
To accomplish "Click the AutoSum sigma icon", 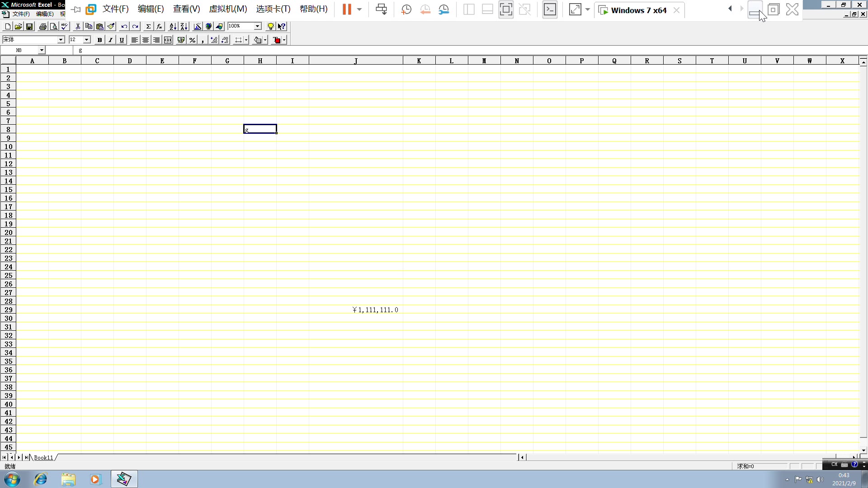I will [148, 27].
